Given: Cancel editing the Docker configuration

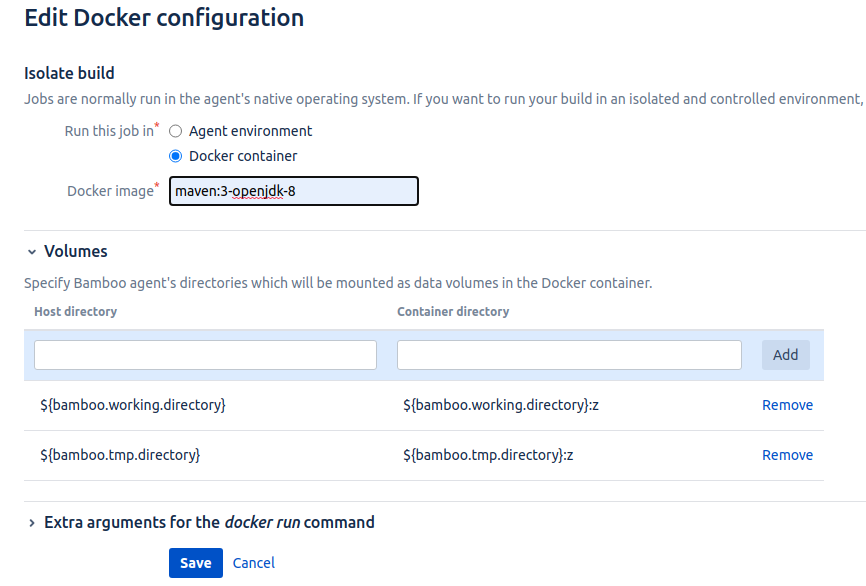Looking at the screenshot, I should click(254, 563).
